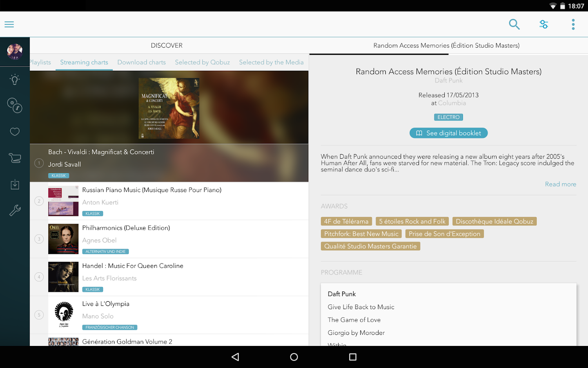Image resolution: width=588 pixels, height=368 pixels.
Task: Select the KLASSIK tag on Russian Piano Music
Action: [x=92, y=213]
